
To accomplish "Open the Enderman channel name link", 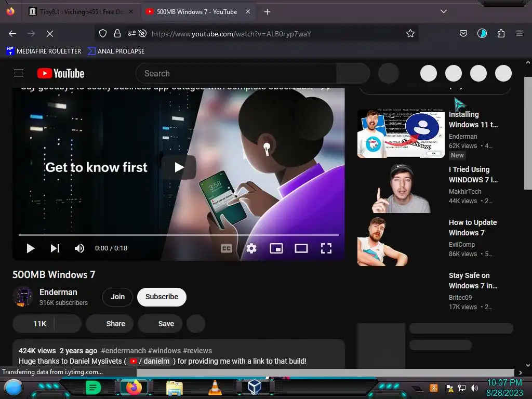I will 58,292.
